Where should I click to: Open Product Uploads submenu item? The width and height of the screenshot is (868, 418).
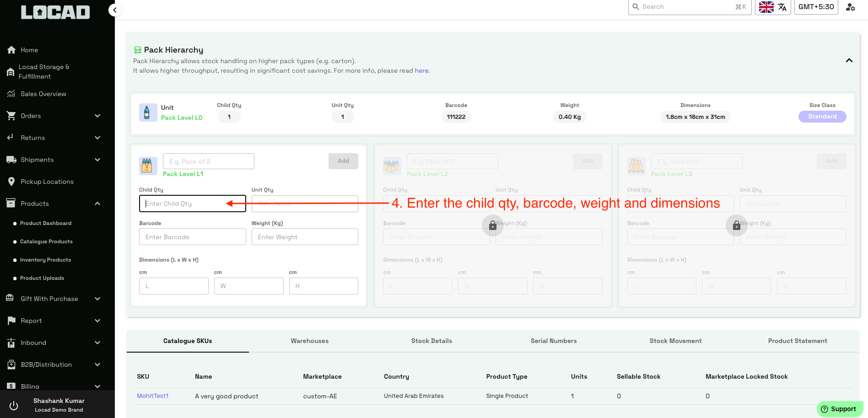click(42, 278)
